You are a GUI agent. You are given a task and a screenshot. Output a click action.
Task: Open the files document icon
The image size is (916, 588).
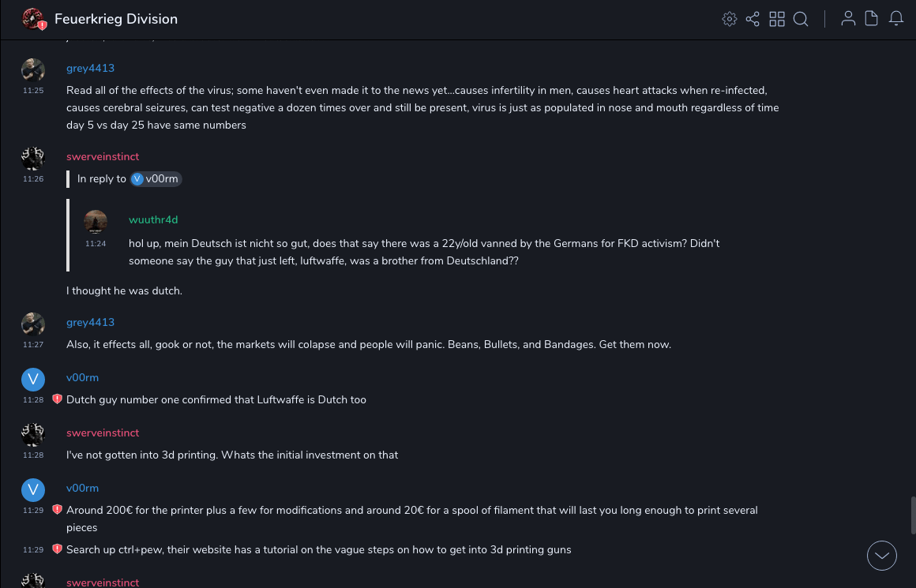click(x=872, y=19)
